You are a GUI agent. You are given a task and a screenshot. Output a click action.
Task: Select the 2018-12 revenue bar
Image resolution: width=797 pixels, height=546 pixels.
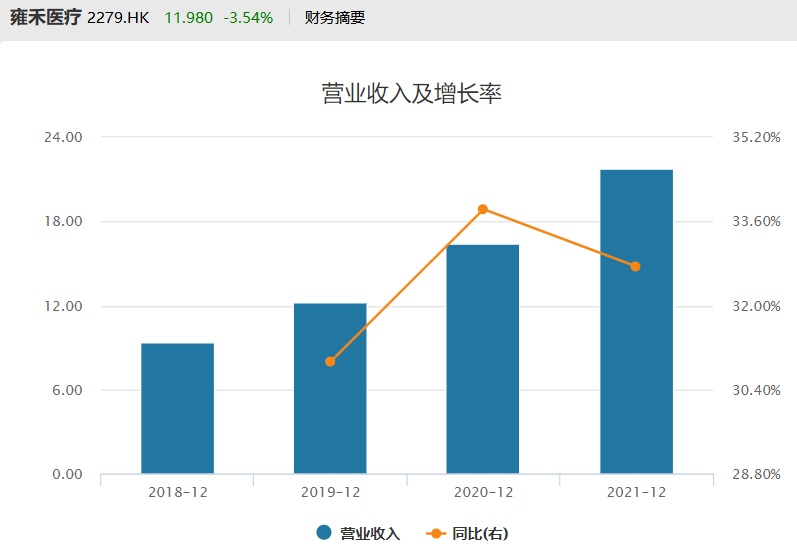click(x=177, y=408)
